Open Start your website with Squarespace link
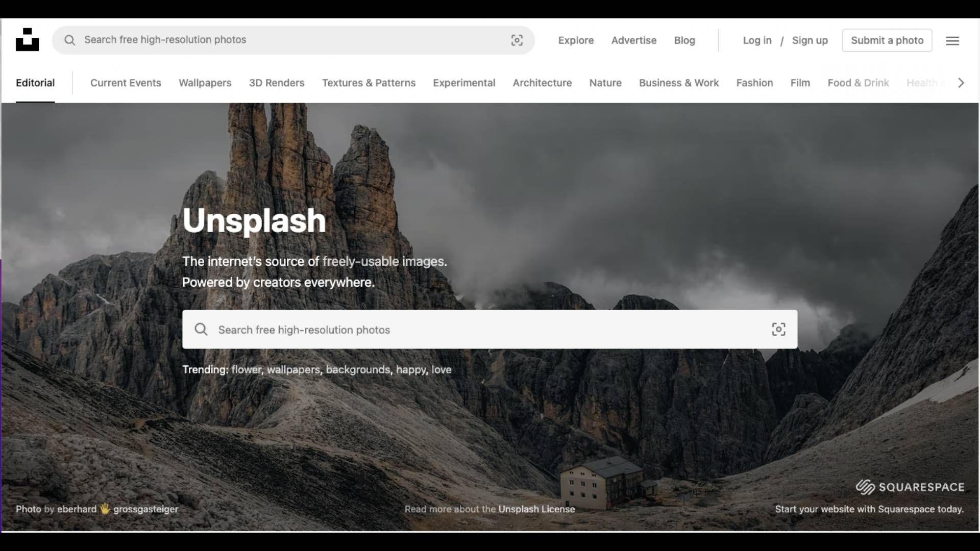The height and width of the screenshot is (551, 980). click(x=869, y=509)
